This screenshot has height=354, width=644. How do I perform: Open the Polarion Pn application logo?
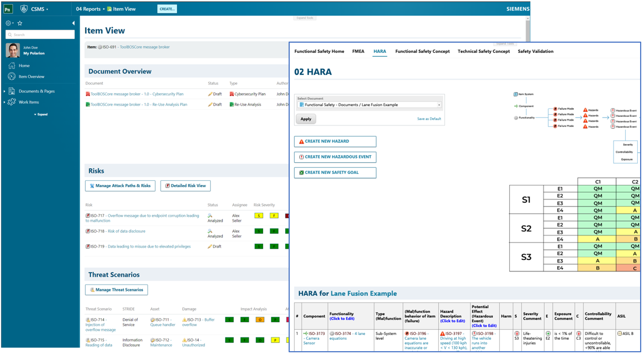tap(8, 8)
